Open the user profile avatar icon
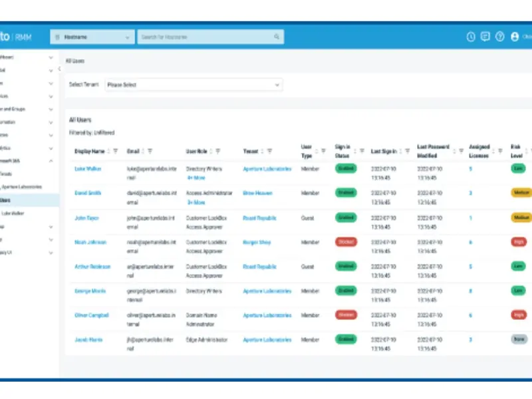532x399 pixels. 515,37
